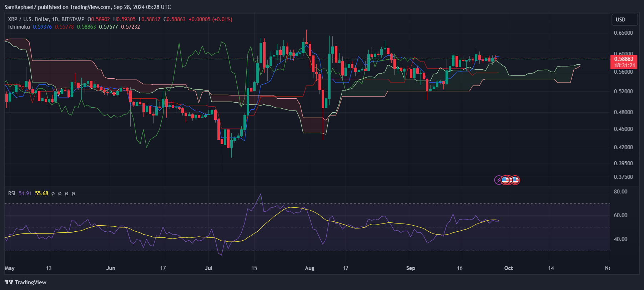Image resolution: width=644 pixels, height=290 pixels.
Task: Click the purple lightning event icon
Action: tap(498, 180)
